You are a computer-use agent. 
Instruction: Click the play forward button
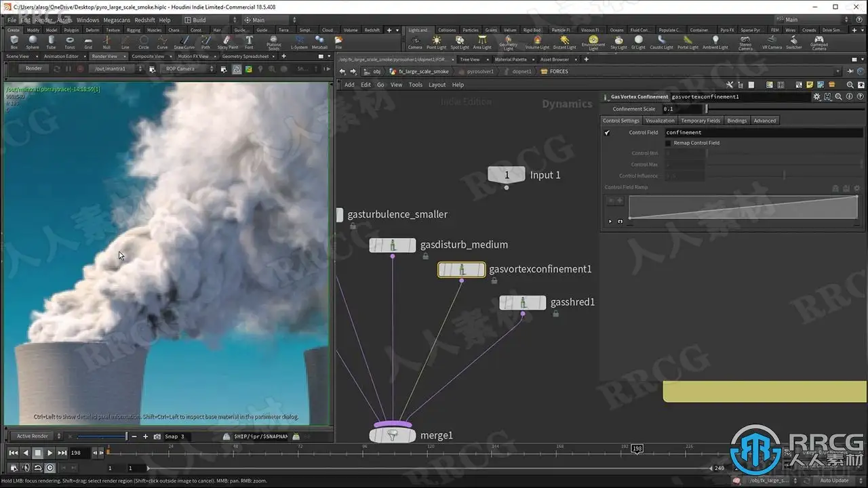click(x=50, y=453)
